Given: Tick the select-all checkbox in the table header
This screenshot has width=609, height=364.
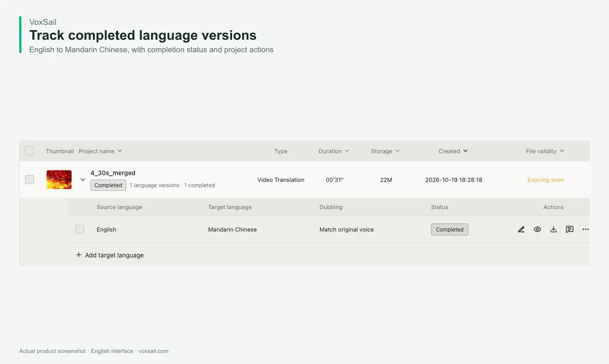Looking at the screenshot, I should click(30, 151).
